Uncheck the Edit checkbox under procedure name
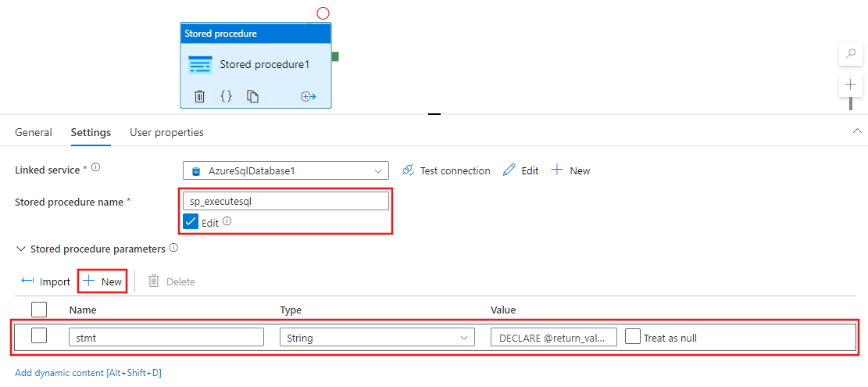Screen dimensions: 868x387 pyautogui.click(x=191, y=222)
